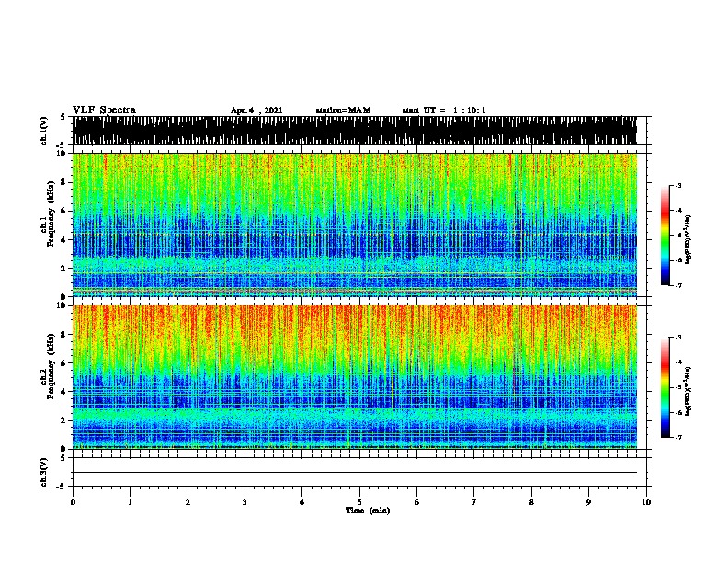Click the "-3" label on ch.1 color scale
The image size is (728, 563).
[x=678, y=186]
